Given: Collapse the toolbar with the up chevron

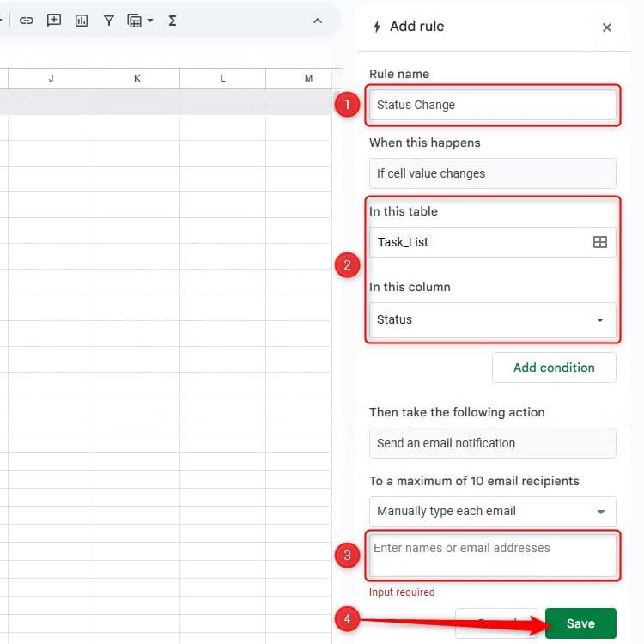Looking at the screenshot, I should click(318, 21).
